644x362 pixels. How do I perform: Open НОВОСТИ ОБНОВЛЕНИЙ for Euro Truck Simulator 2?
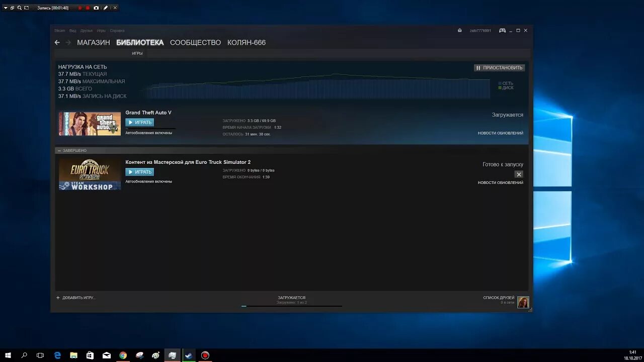[x=501, y=183]
